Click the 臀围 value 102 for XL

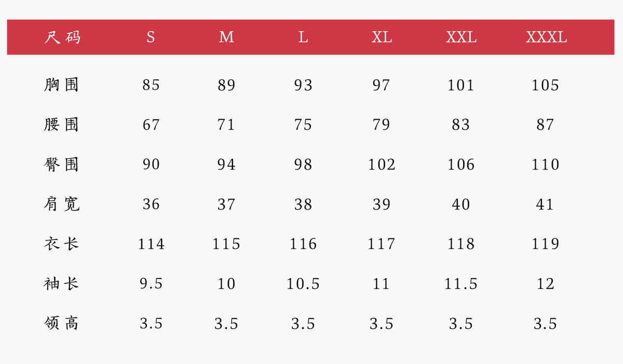coord(382,164)
